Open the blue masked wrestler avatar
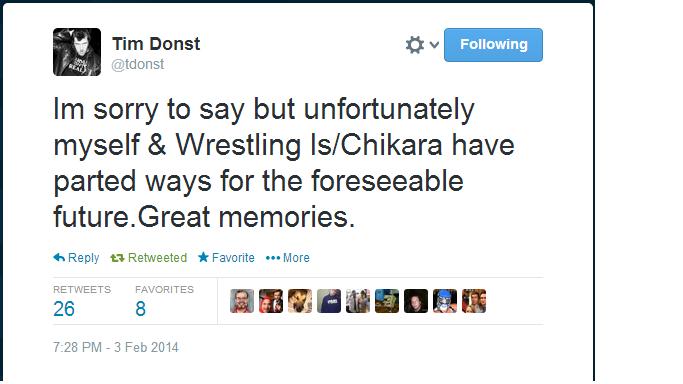Screen dimensions: 683x384 click(x=445, y=301)
